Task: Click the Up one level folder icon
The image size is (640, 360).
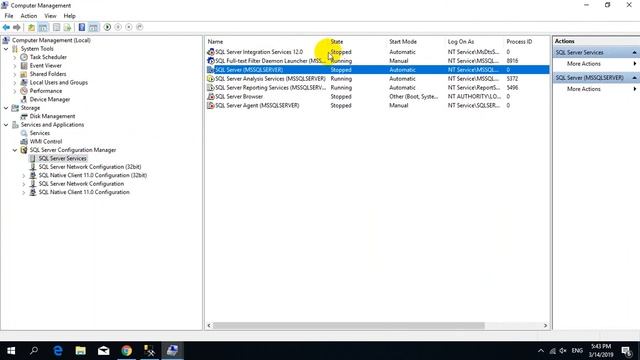Action: (31, 27)
